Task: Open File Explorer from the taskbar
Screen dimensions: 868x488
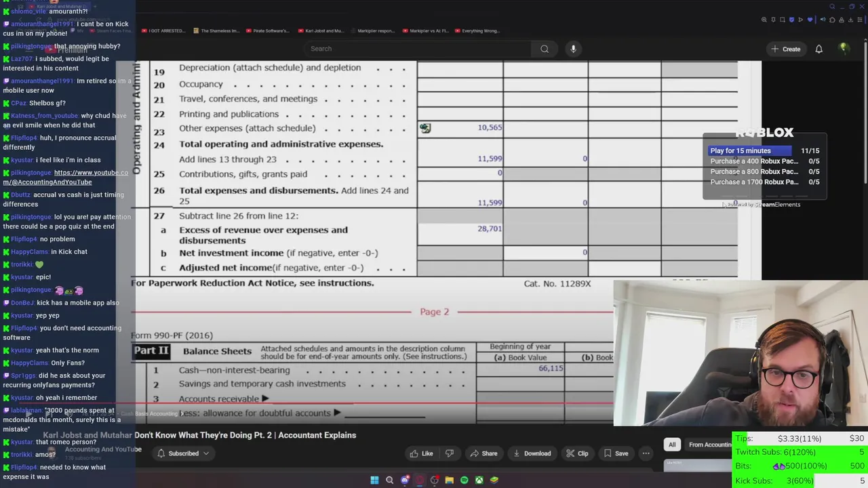Action: pyautogui.click(x=450, y=480)
